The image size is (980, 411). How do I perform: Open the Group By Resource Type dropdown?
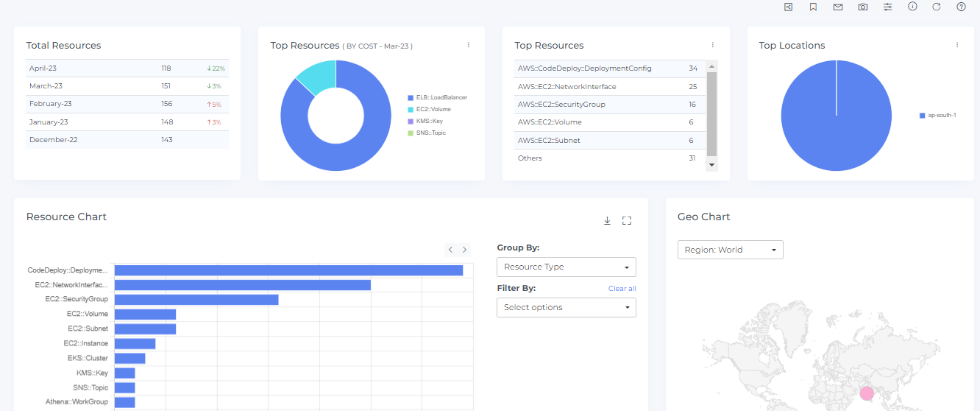pyautogui.click(x=566, y=267)
